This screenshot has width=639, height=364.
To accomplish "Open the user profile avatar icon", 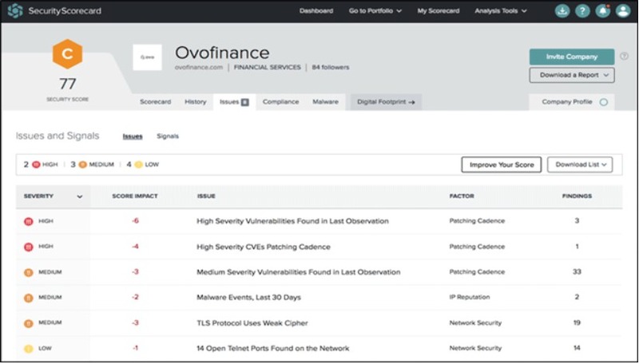I will tap(623, 11).
